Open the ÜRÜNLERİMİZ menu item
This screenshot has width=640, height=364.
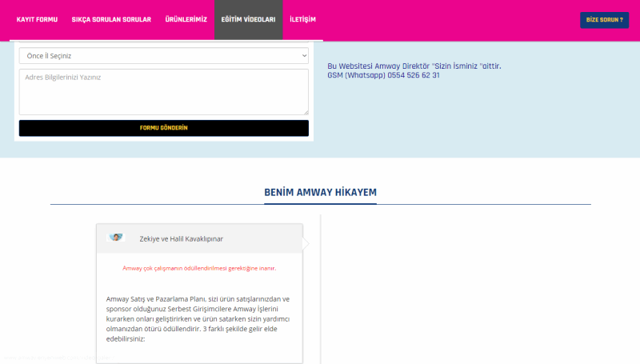click(x=186, y=19)
